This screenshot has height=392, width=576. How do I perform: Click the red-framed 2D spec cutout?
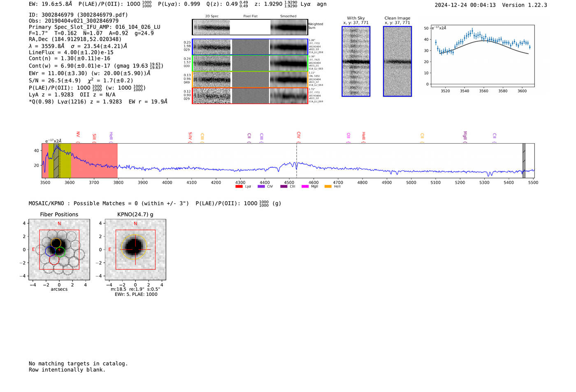click(211, 95)
